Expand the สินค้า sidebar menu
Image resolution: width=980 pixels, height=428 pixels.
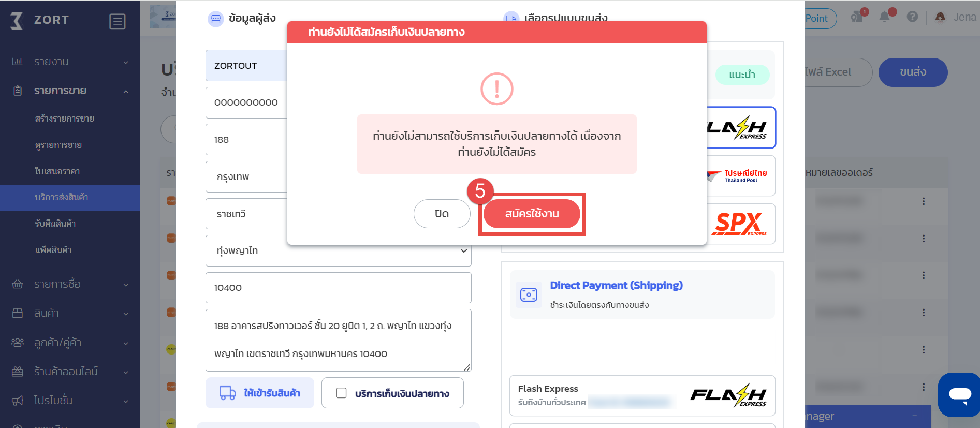pos(70,313)
